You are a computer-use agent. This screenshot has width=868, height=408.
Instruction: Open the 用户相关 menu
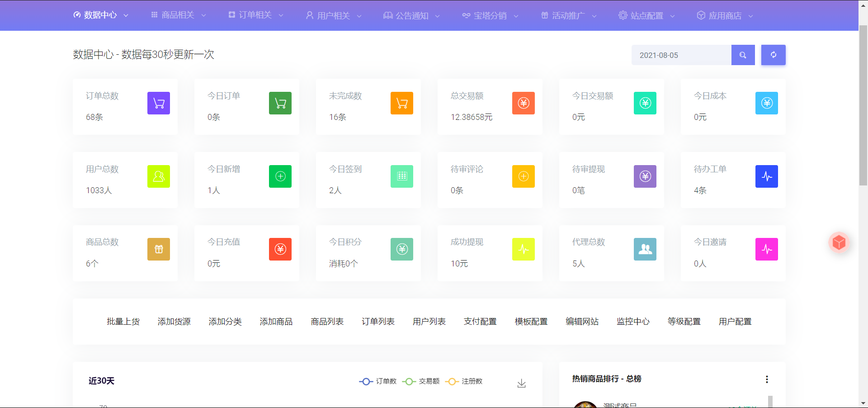click(x=333, y=15)
